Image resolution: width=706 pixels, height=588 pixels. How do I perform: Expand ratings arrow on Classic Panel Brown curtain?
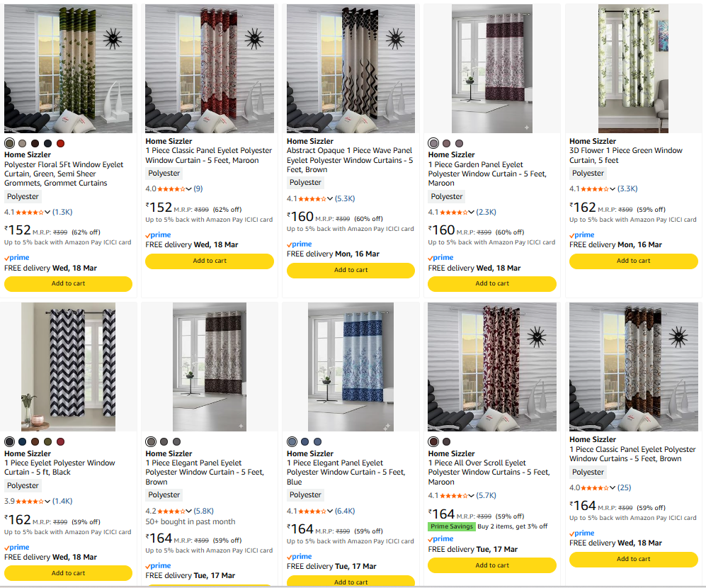(x=613, y=488)
